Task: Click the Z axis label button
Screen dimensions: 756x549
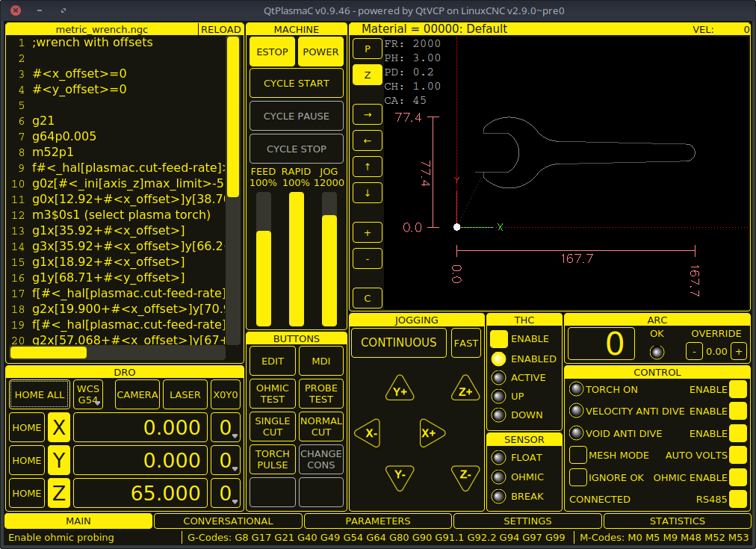Action: point(59,492)
